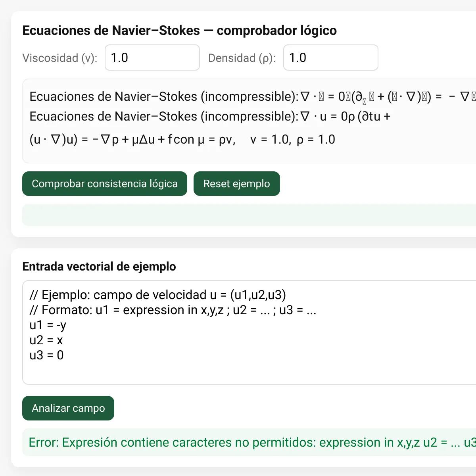476x476 pixels.
Task: Click the 'Densidad (ρ):' label
Action: click(x=242, y=58)
